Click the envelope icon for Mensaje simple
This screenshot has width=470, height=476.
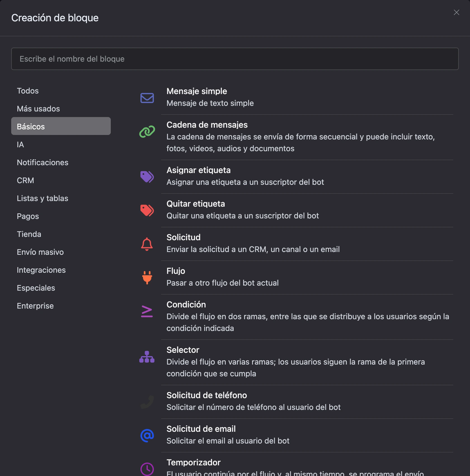[x=147, y=98]
